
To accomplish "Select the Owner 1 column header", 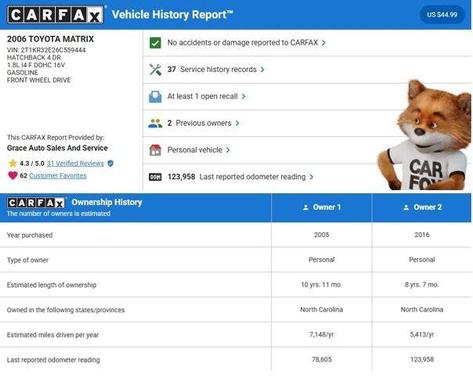I will tap(321, 207).
